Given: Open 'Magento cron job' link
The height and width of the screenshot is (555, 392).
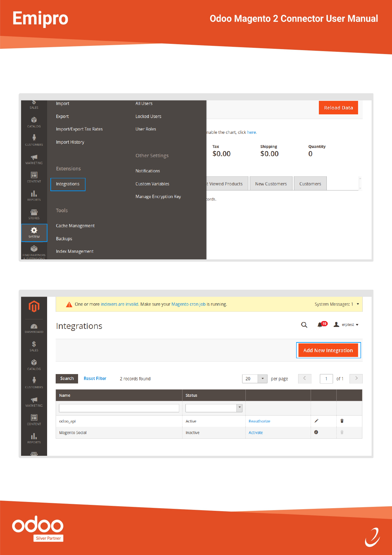Looking at the screenshot, I should 188,304.
